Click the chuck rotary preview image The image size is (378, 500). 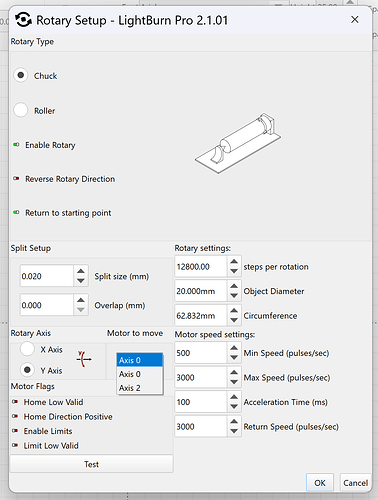[x=238, y=143]
